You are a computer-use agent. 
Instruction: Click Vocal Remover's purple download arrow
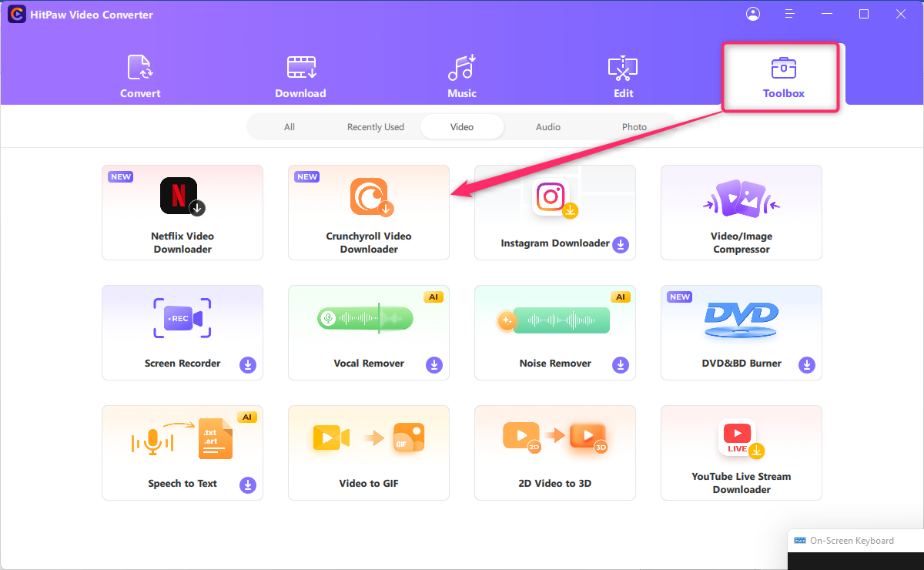pos(434,364)
